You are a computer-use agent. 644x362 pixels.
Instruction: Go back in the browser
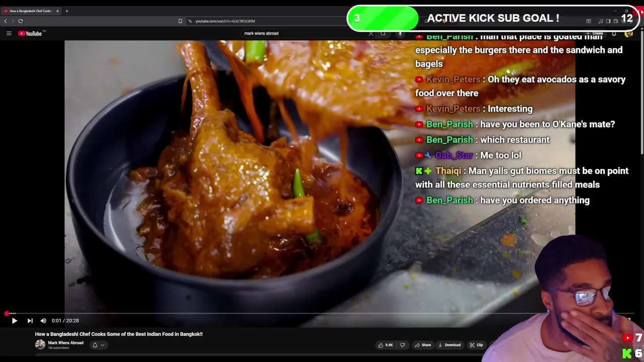[6, 21]
